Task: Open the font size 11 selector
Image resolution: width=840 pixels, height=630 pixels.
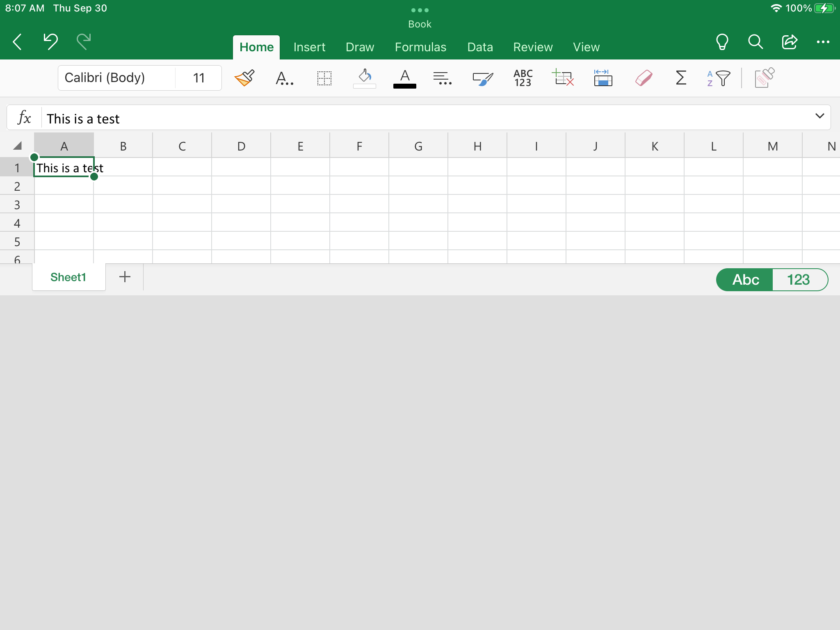Action: 199,78
